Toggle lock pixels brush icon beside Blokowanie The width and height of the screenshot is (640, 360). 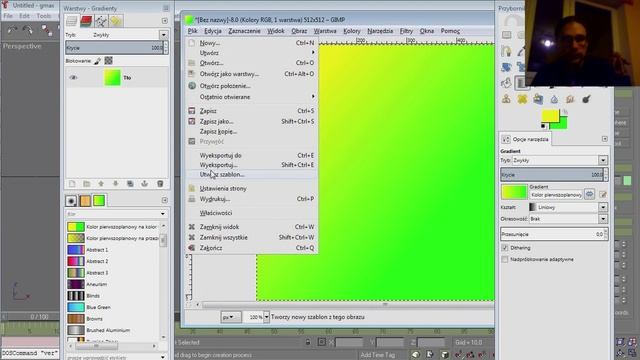click(98, 61)
